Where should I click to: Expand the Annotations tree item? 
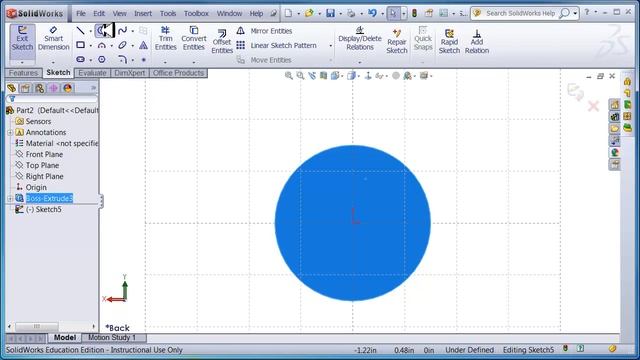pos(10,133)
